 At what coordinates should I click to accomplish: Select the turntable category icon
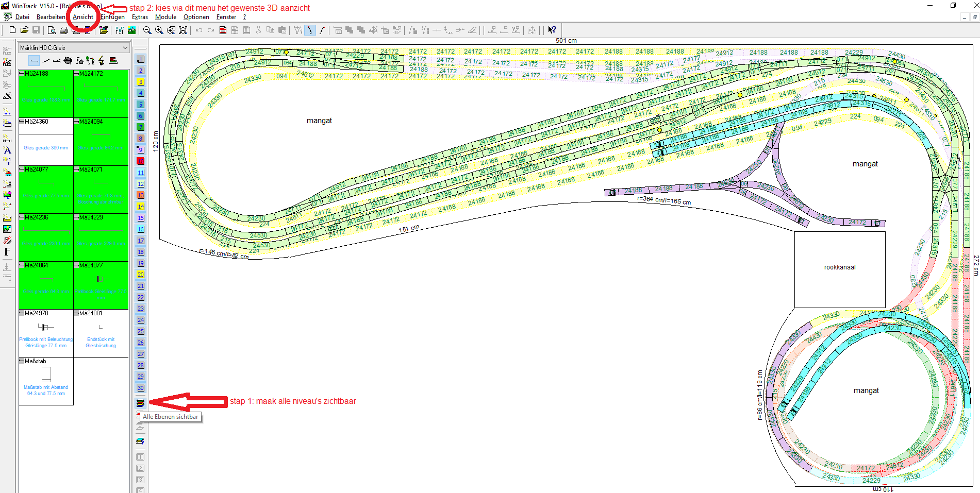pos(68,61)
